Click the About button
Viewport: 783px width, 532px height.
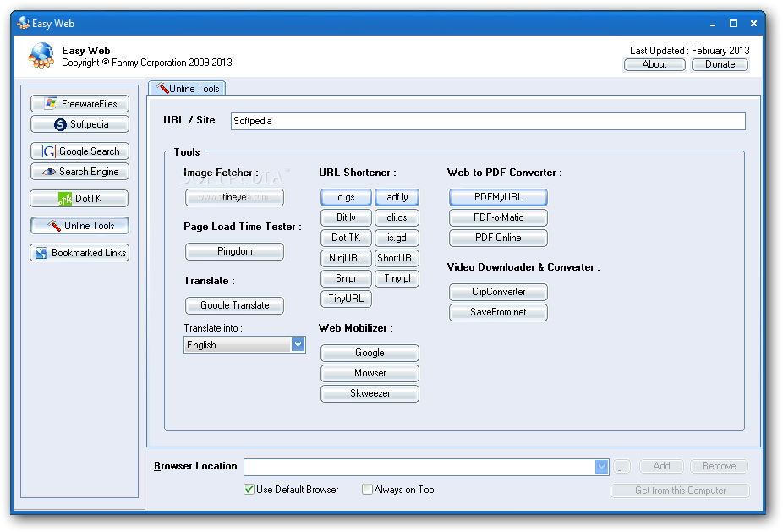(654, 64)
